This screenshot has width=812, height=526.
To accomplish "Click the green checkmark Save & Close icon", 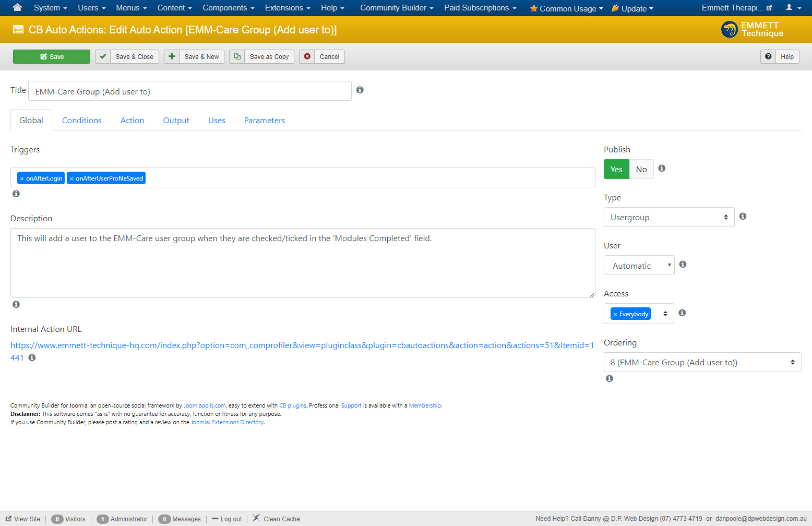I will coord(103,56).
